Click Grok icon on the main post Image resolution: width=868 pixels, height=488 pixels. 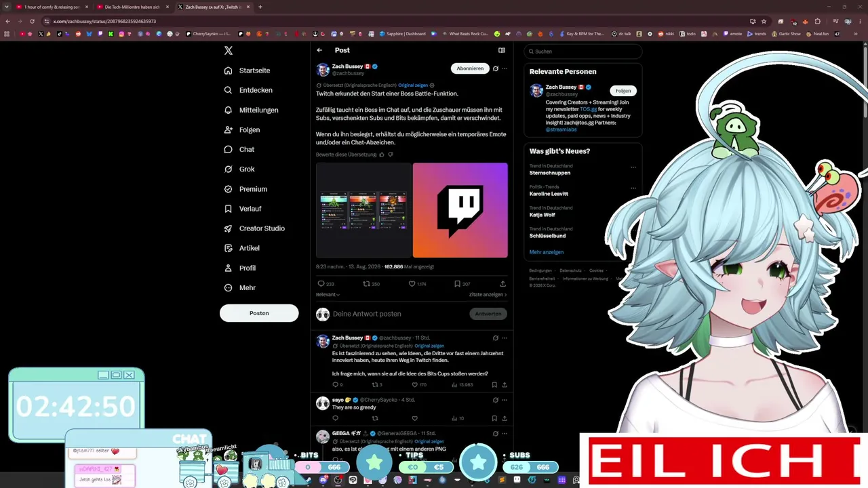coord(496,68)
